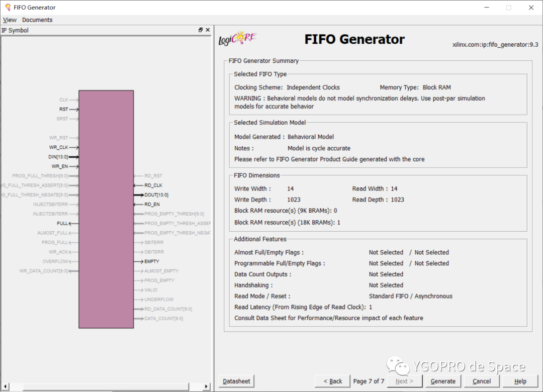Click the grayed PROG_FULL port label
Viewport: 543px width, 392px height.
[x=55, y=242]
